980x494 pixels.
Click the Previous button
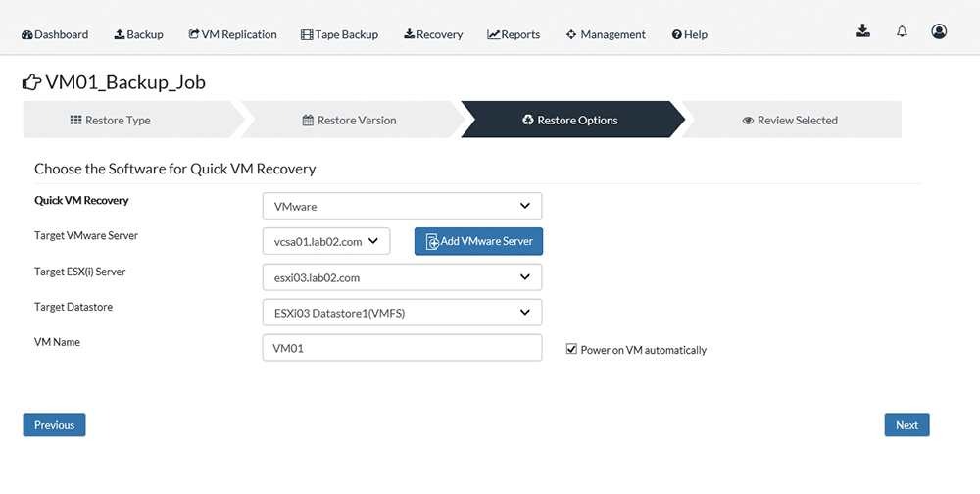(x=54, y=425)
